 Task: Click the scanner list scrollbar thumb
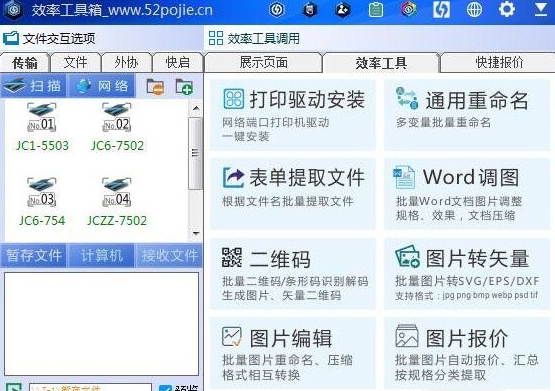[195, 153]
